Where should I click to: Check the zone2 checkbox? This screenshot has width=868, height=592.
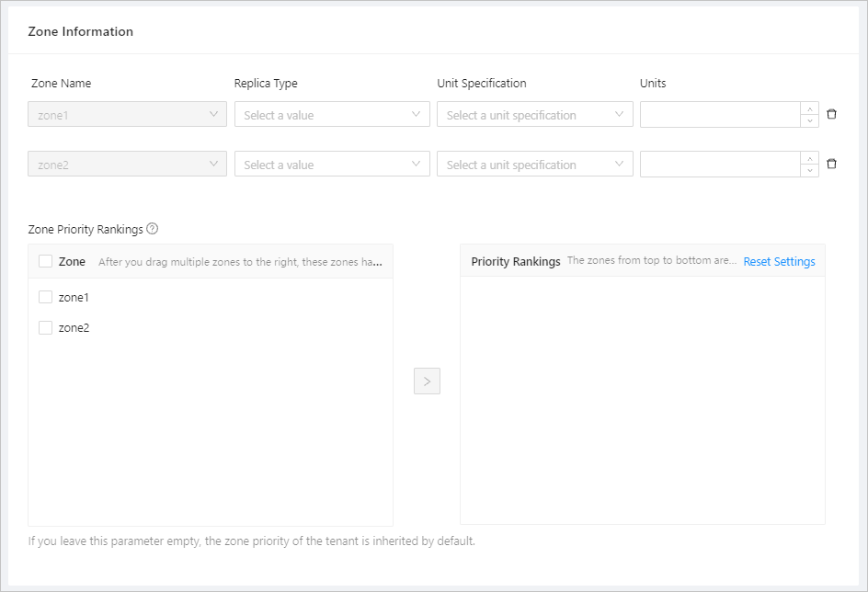click(45, 327)
